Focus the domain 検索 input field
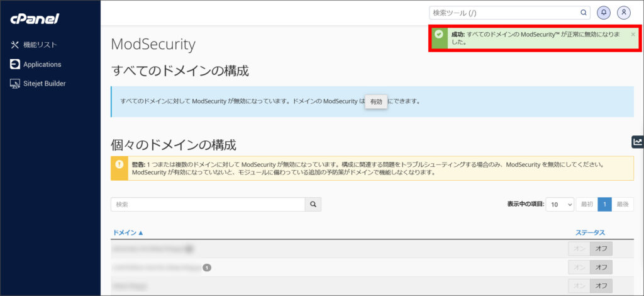The image size is (644, 296). coord(208,204)
